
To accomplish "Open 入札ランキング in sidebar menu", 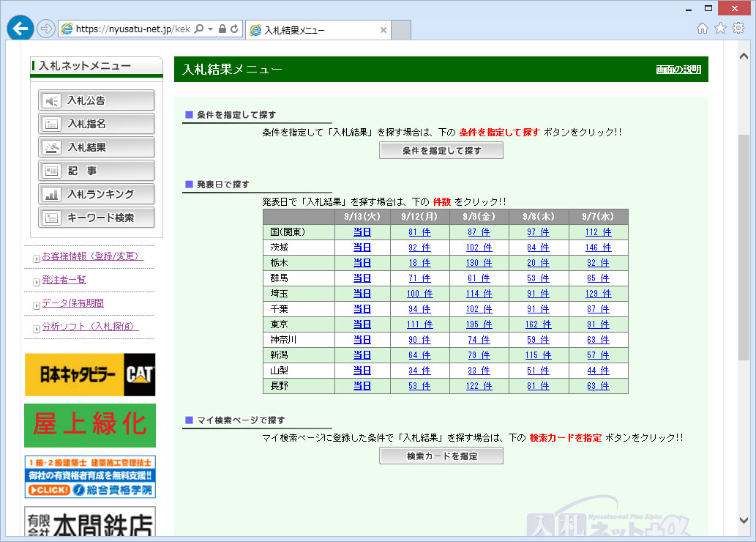I will [x=97, y=194].
